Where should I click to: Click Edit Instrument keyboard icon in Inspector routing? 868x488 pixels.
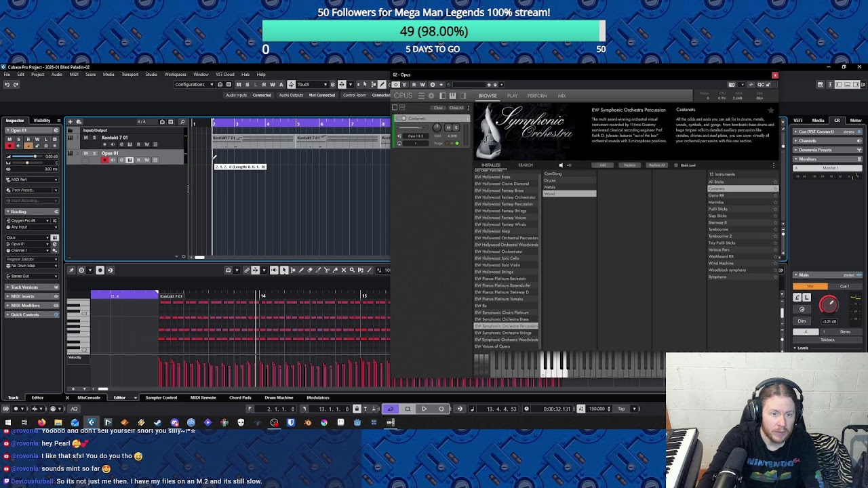click(x=54, y=238)
